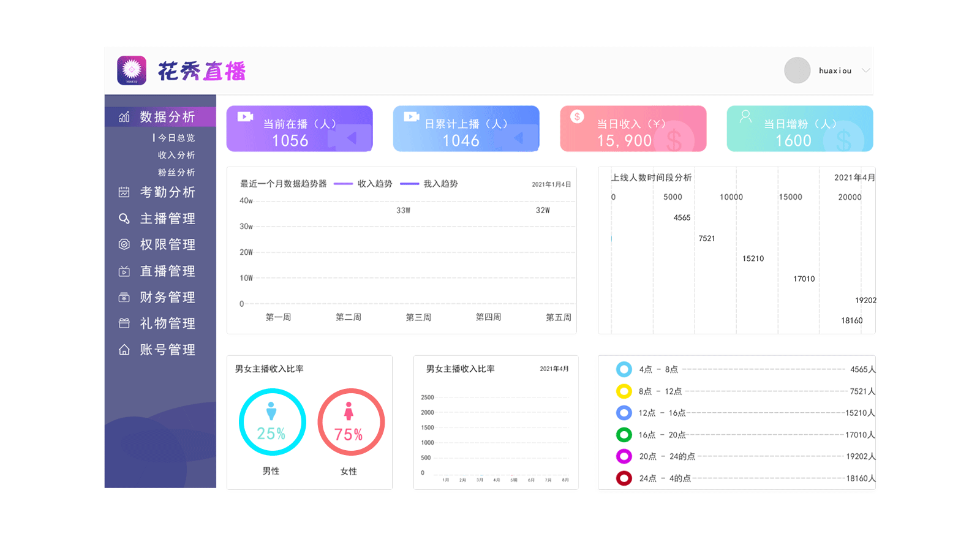Select 粉丝分析 submenu item
Image resolution: width=980 pixels, height=550 pixels.
(176, 172)
